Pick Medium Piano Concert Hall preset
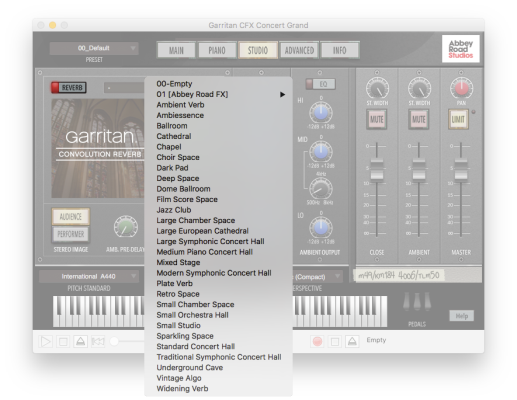517x400 pixels. (x=218, y=252)
